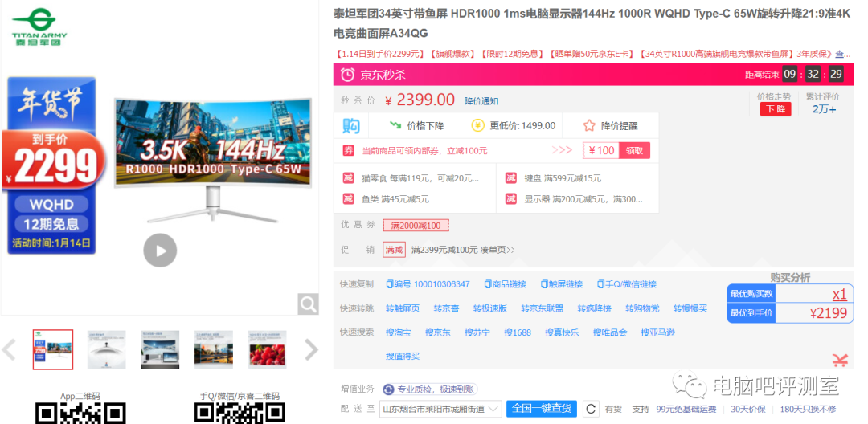View 更低价: 1499.00 lower price info
The image size is (868, 424).
point(522,125)
